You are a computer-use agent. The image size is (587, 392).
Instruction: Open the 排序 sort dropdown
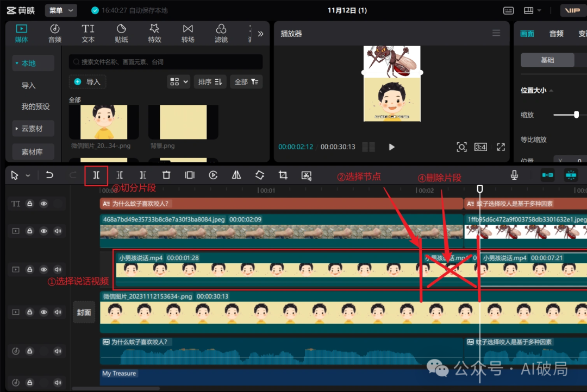[x=210, y=82]
